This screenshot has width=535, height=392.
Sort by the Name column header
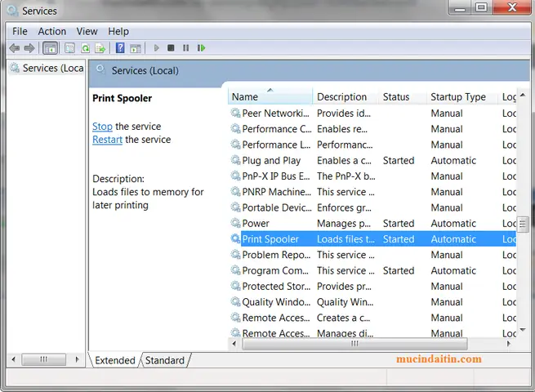point(270,97)
